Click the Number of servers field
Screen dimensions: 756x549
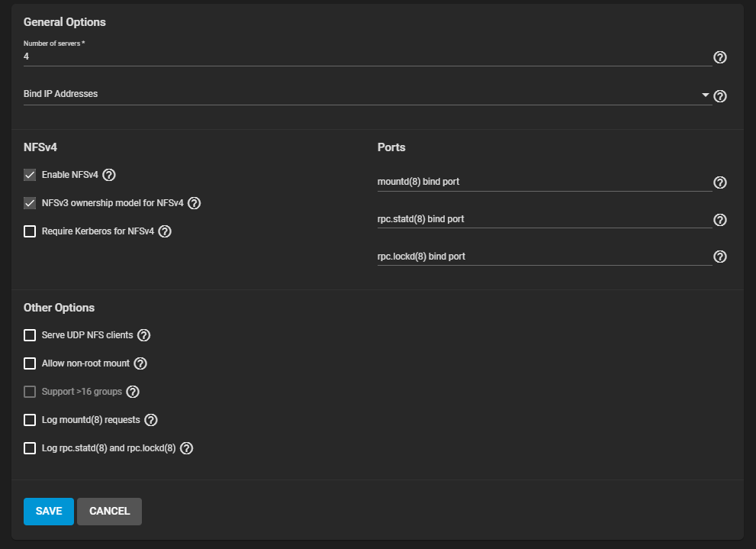pos(366,57)
